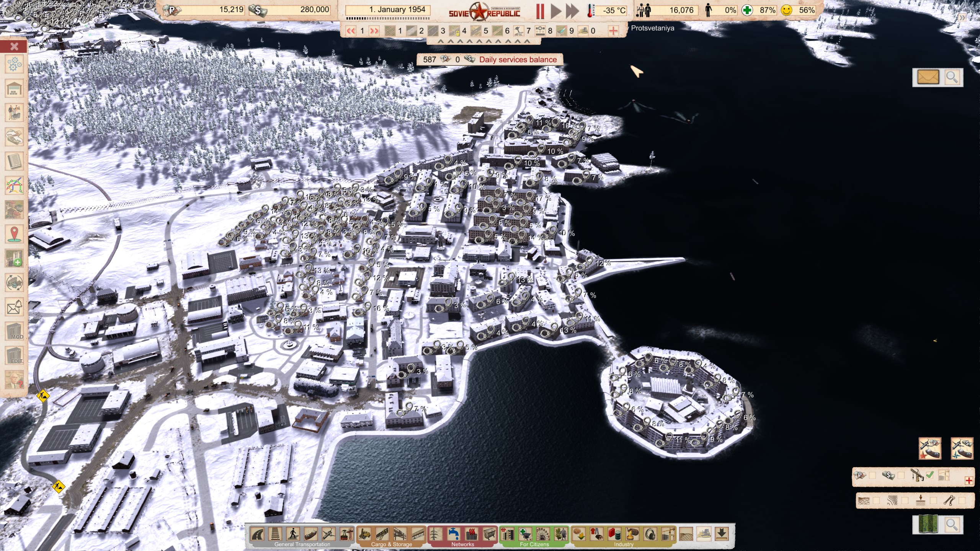Click Daily services balance label
Image resolution: width=980 pixels, height=551 pixels.
[518, 60]
